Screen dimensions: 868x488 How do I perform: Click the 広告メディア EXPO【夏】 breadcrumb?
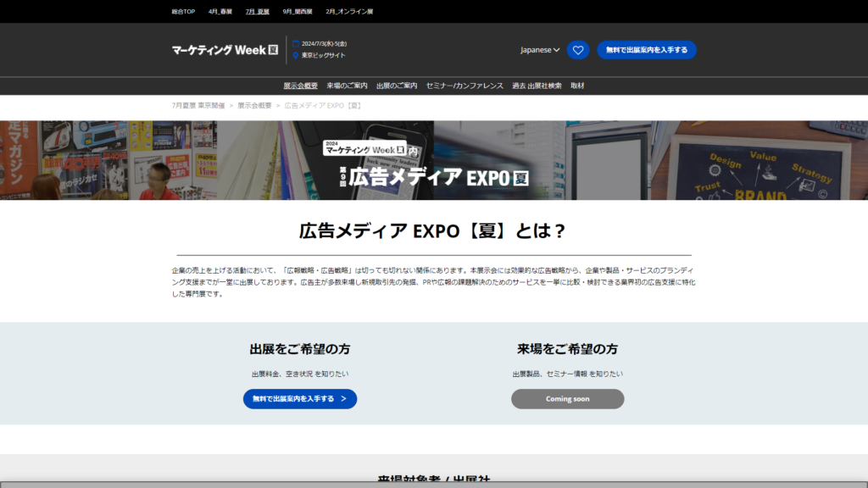[324, 106]
